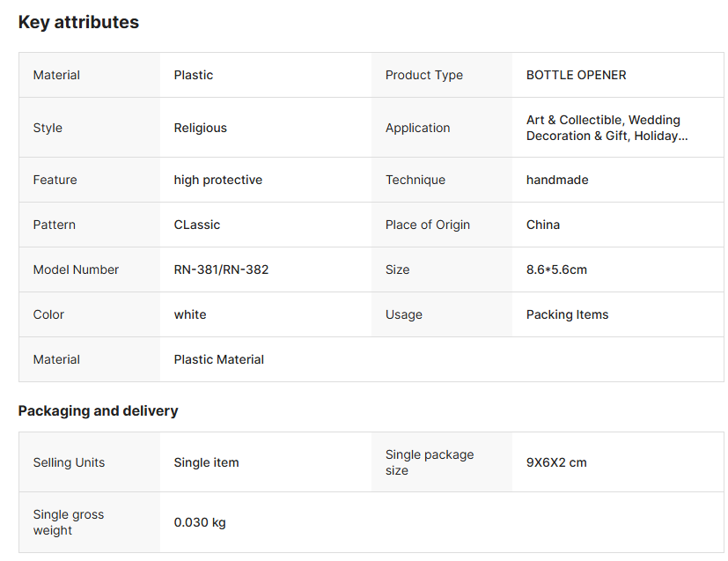Click the Single gross weight label
Viewport: 728px width, 561px height.
[x=68, y=522]
